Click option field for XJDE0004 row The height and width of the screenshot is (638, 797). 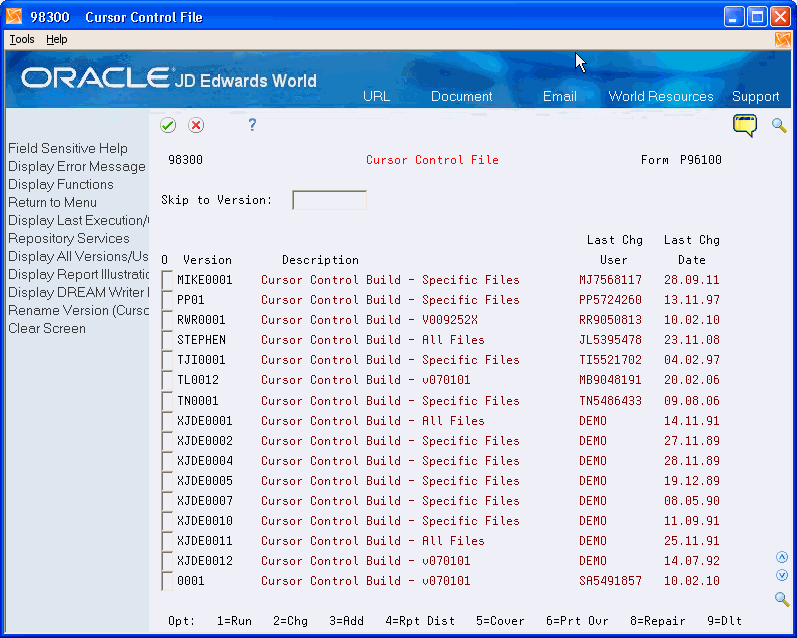[167, 461]
